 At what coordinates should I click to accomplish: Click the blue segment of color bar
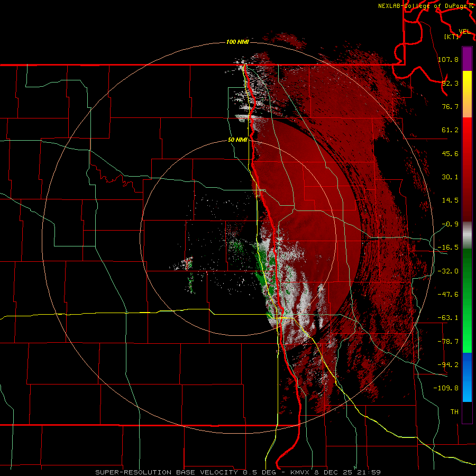tap(467, 377)
